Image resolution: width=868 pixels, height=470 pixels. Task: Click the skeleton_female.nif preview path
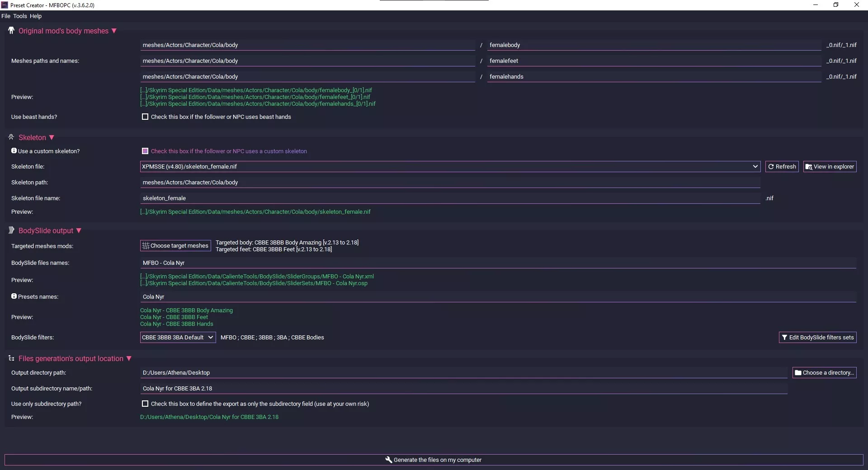[255, 211]
